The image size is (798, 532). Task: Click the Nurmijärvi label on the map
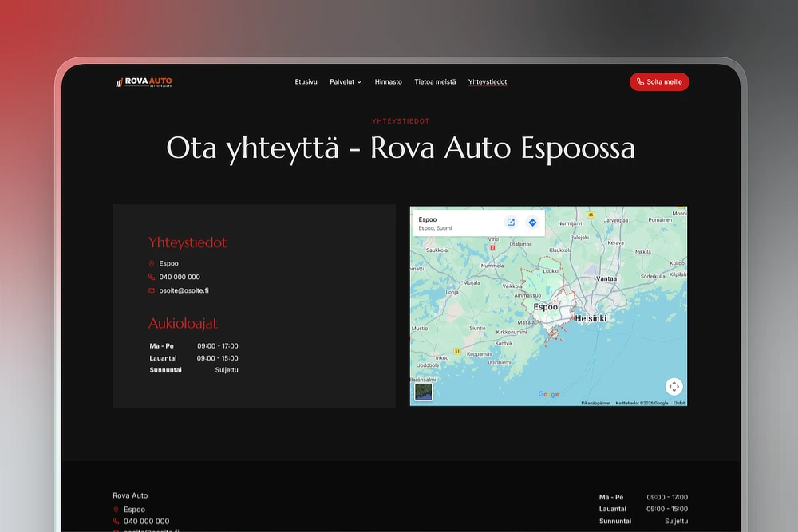[x=570, y=223]
